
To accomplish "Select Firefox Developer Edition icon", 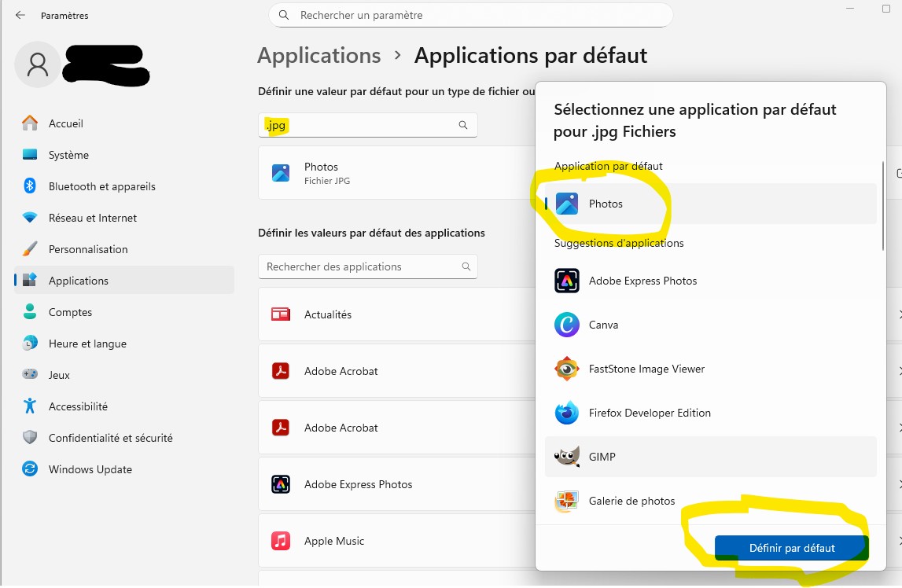I will pyautogui.click(x=566, y=413).
